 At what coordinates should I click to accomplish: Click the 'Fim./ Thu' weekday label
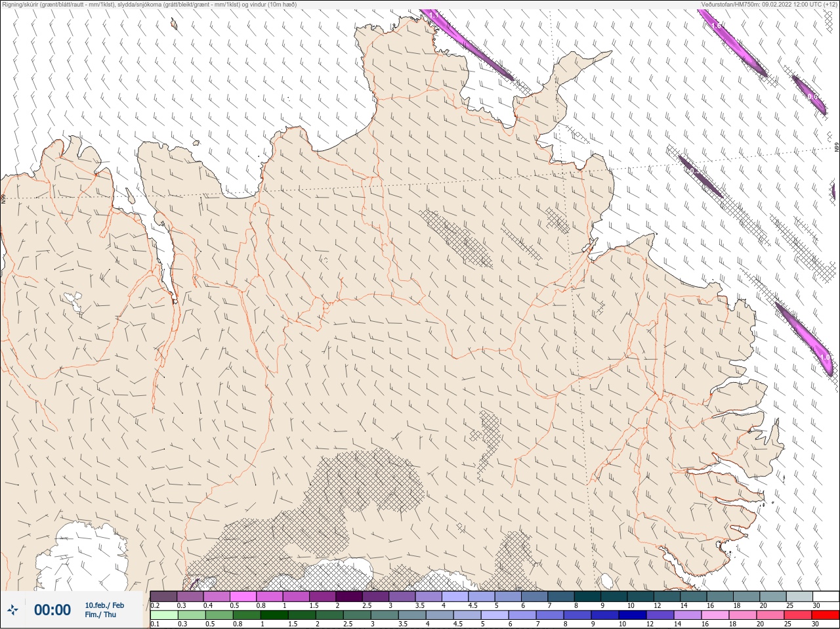coord(100,615)
